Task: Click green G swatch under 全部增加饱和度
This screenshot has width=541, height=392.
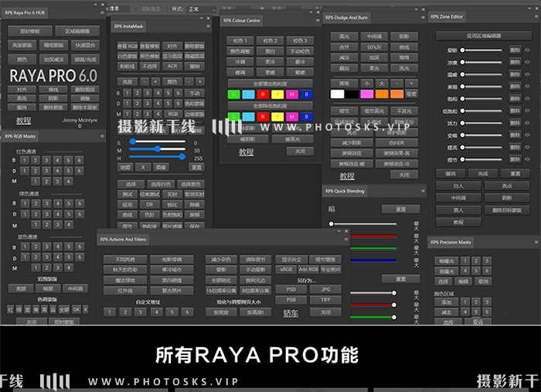Action: (x=233, y=94)
